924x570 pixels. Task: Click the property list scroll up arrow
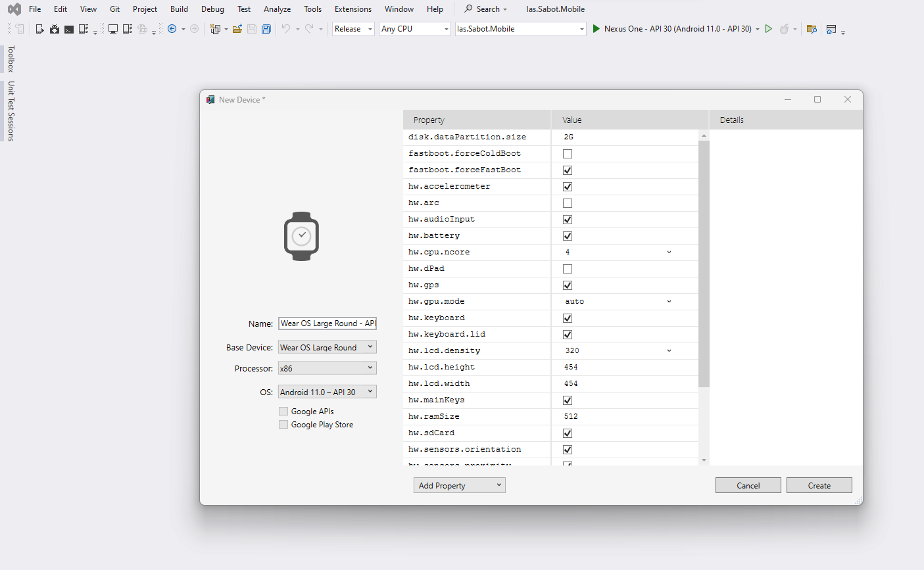pos(704,135)
